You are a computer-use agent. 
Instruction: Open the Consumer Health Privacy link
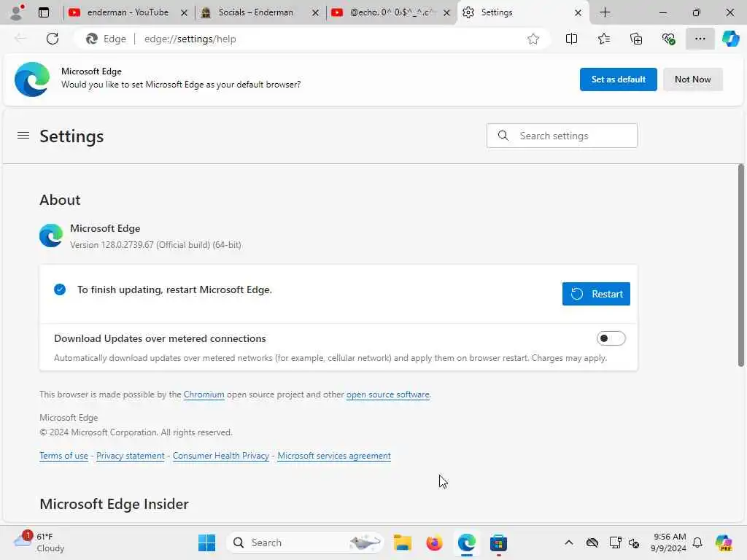tap(221, 456)
